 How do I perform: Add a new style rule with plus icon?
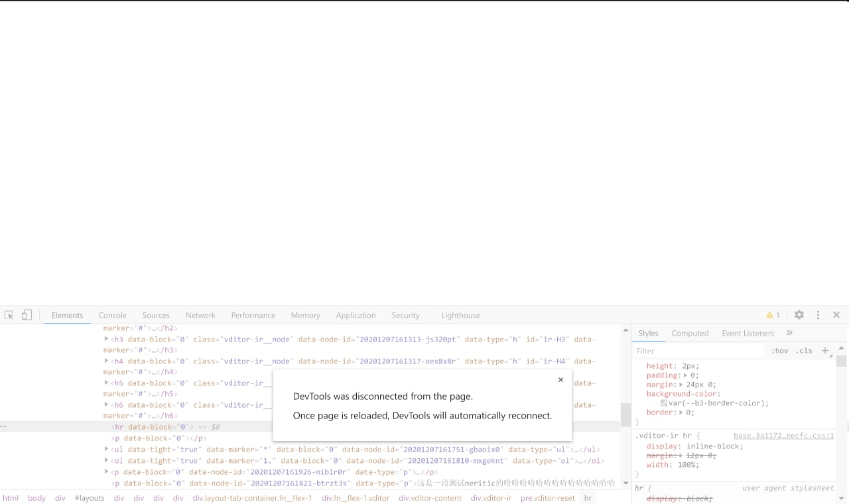pyautogui.click(x=824, y=350)
